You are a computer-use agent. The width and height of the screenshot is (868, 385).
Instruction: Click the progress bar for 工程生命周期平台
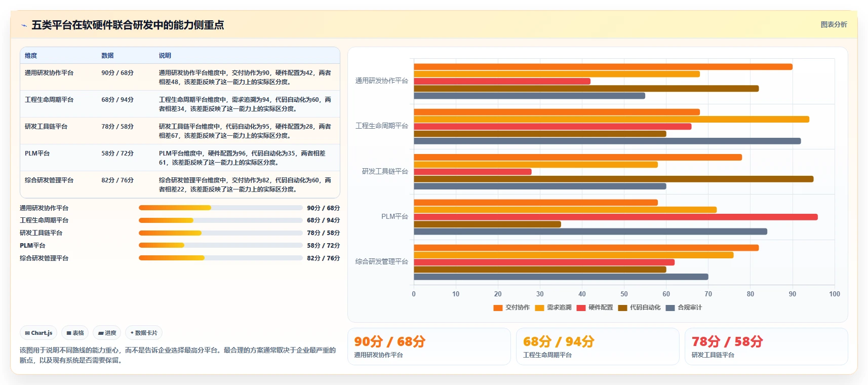(x=220, y=220)
